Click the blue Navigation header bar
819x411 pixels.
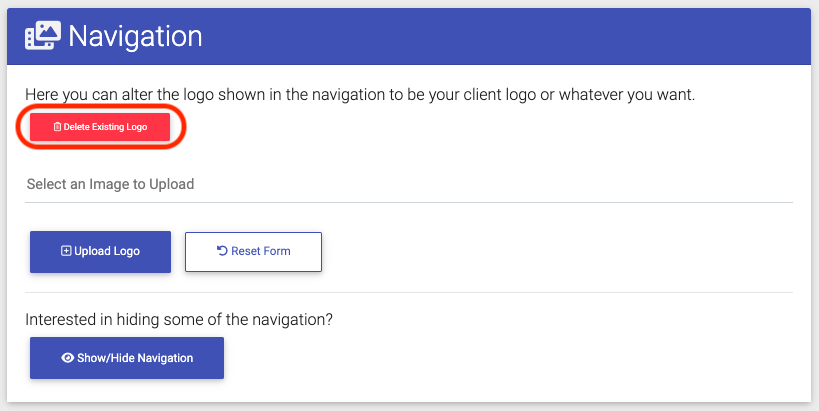click(x=409, y=36)
